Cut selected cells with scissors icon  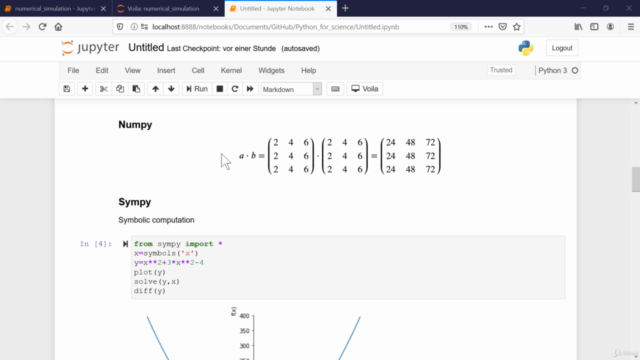click(104, 89)
